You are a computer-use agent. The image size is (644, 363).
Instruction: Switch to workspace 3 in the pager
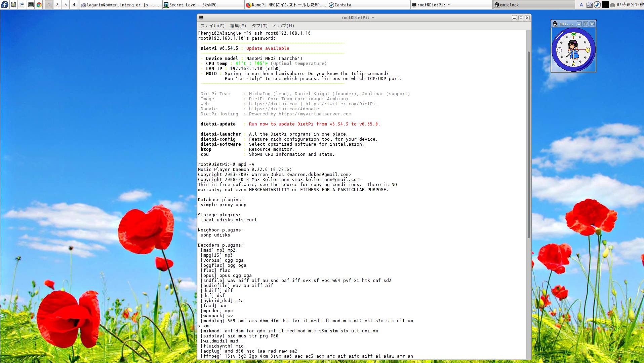click(x=66, y=4)
